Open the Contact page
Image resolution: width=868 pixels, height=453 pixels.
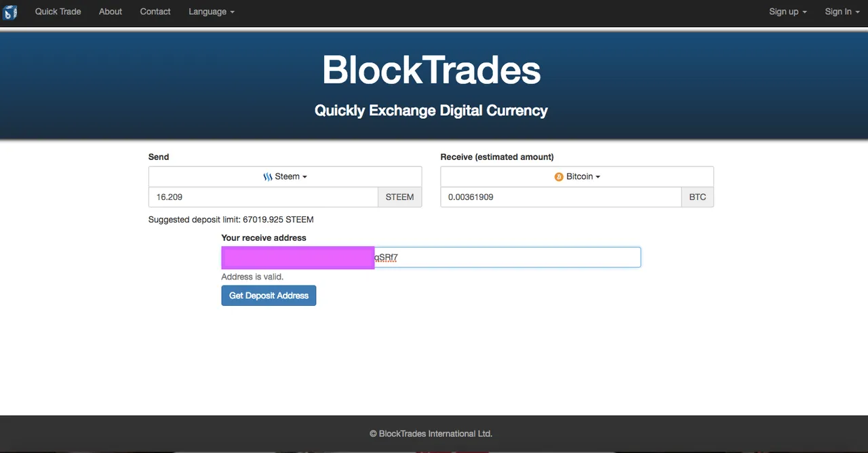click(x=155, y=12)
